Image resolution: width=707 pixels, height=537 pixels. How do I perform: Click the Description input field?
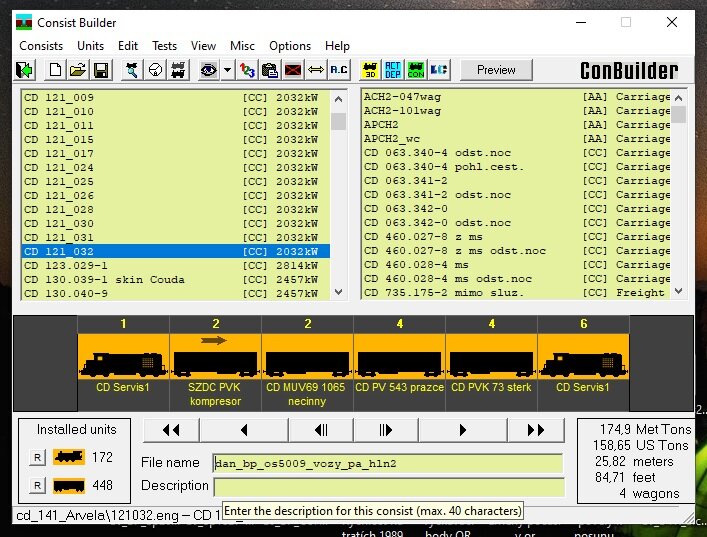pyautogui.click(x=388, y=486)
